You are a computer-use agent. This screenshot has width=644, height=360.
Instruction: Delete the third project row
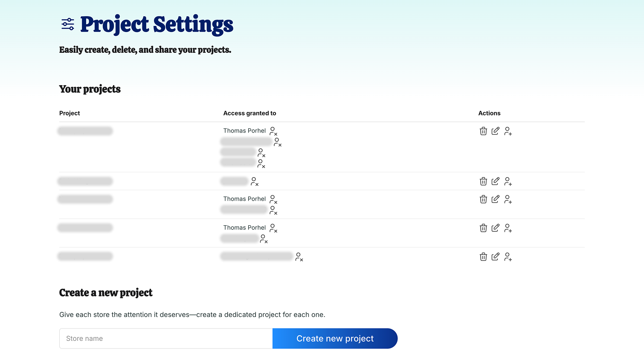(483, 199)
